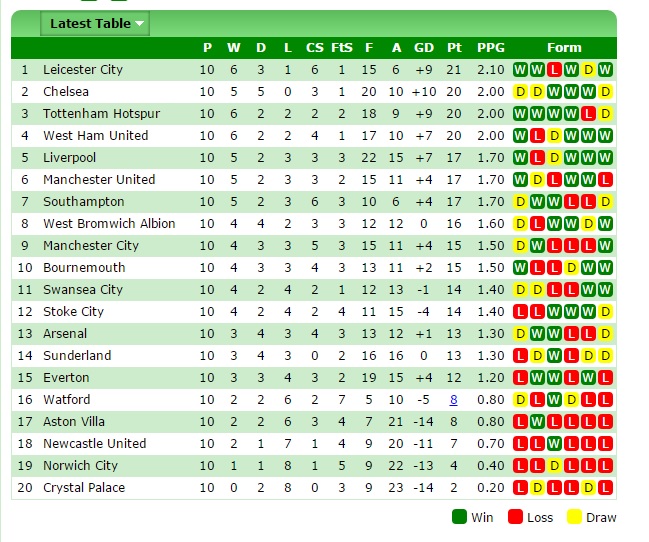Click Norwich City's yellow D form icon
649x542 pixels.
coord(554,466)
